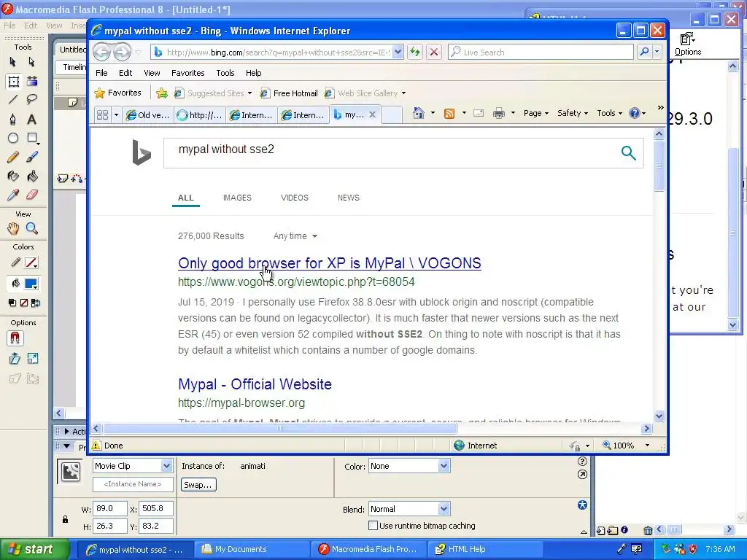Pick the Ink Bottle tool
The width and height of the screenshot is (747, 560).
click(13, 176)
